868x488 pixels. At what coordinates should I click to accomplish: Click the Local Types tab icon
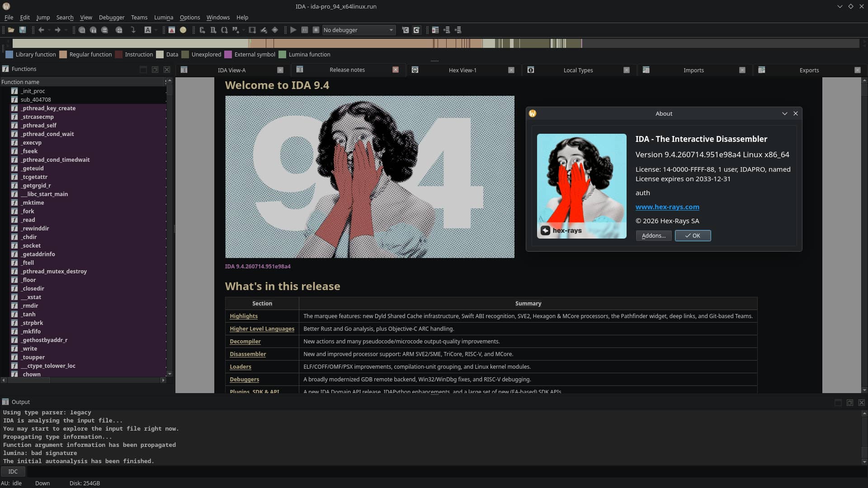(531, 70)
